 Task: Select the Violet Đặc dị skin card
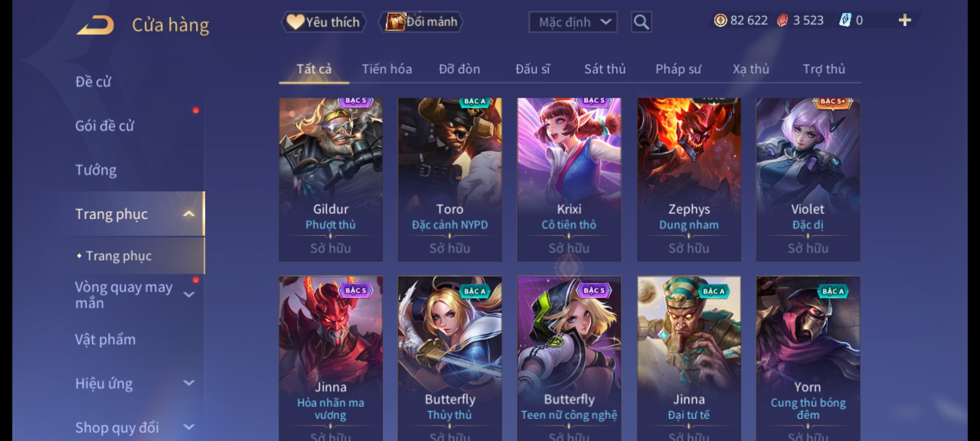point(808,180)
